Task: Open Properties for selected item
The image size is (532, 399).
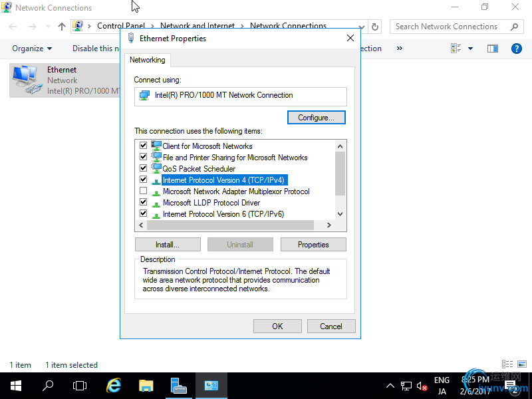Action: [313, 245]
